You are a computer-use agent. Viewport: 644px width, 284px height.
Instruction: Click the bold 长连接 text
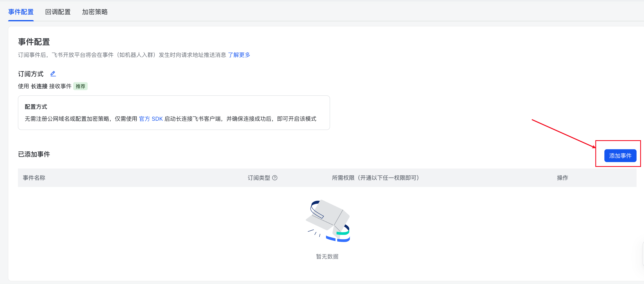[39, 86]
